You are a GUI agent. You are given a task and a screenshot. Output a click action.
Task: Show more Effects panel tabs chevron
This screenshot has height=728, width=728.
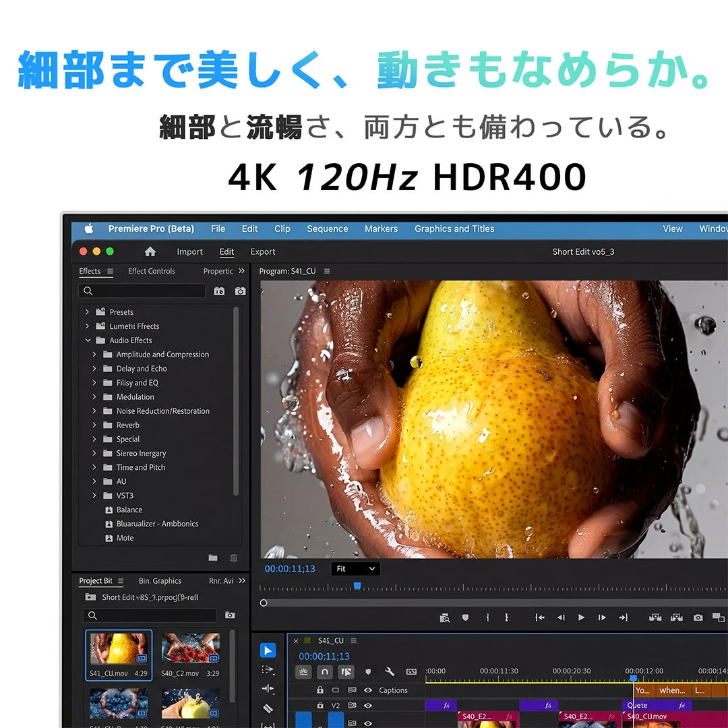(x=241, y=271)
